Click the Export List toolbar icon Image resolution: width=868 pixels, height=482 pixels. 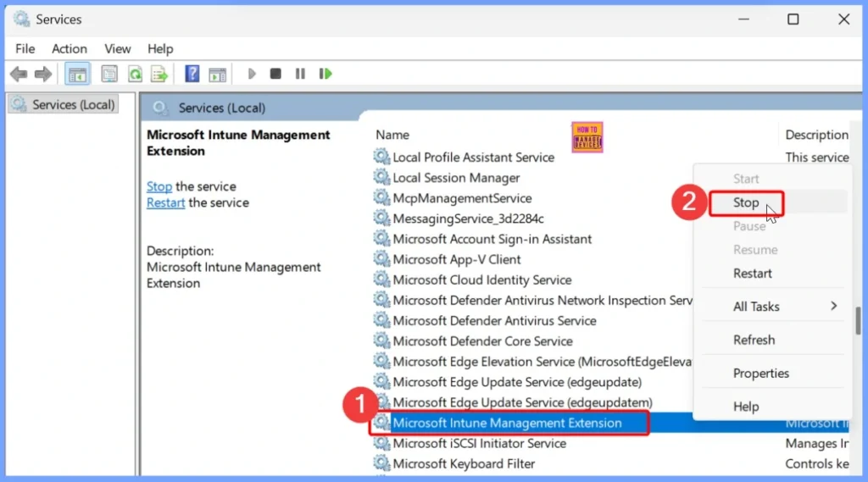coord(159,75)
